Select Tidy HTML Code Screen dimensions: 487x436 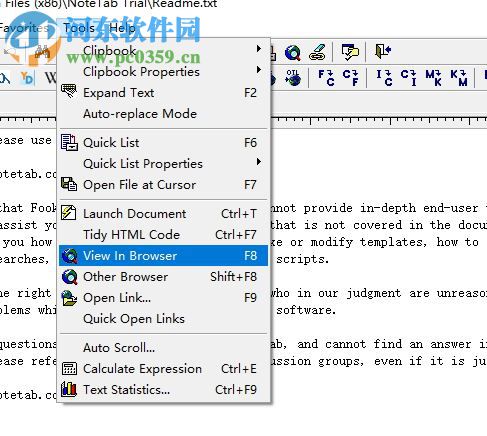tap(164, 235)
